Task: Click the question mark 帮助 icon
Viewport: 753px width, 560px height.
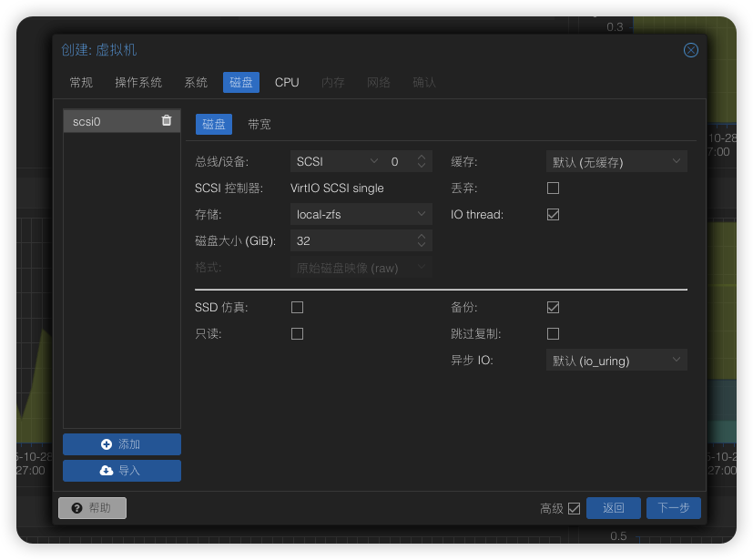Action: 76,508
